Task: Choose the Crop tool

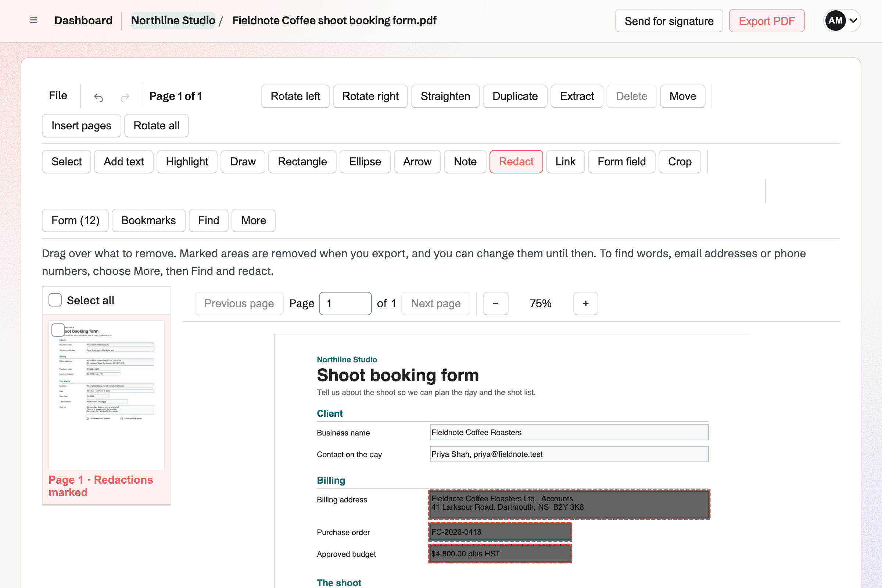Action: point(680,162)
